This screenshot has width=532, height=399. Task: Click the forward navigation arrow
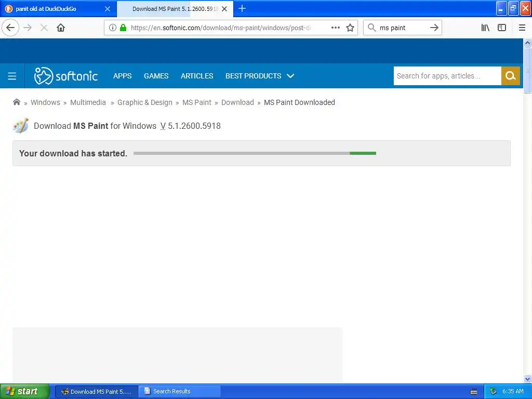[28, 28]
